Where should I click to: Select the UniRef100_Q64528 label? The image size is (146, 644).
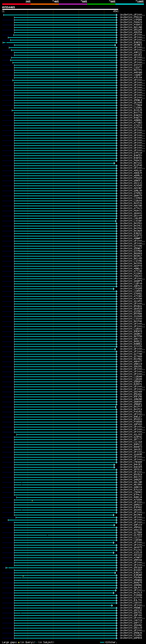(131, 309)
